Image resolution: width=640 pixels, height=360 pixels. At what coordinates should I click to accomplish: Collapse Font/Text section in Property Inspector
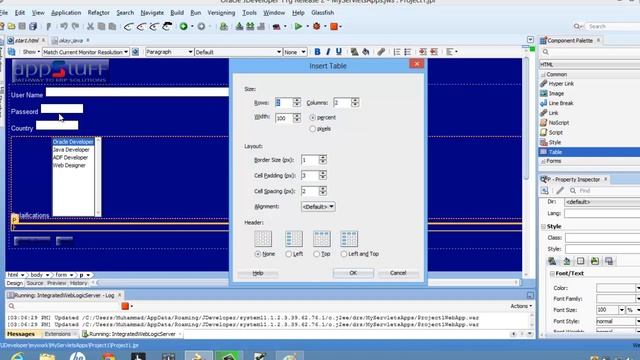pyautogui.click(x=552, y=273)
